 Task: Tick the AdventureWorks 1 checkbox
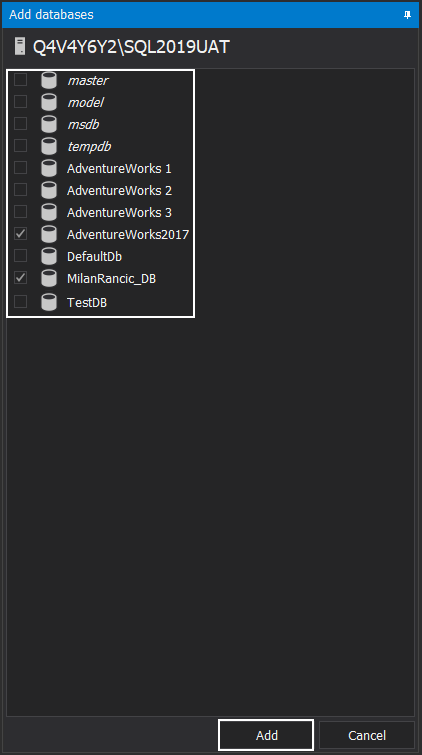click(x=20, y=168)
